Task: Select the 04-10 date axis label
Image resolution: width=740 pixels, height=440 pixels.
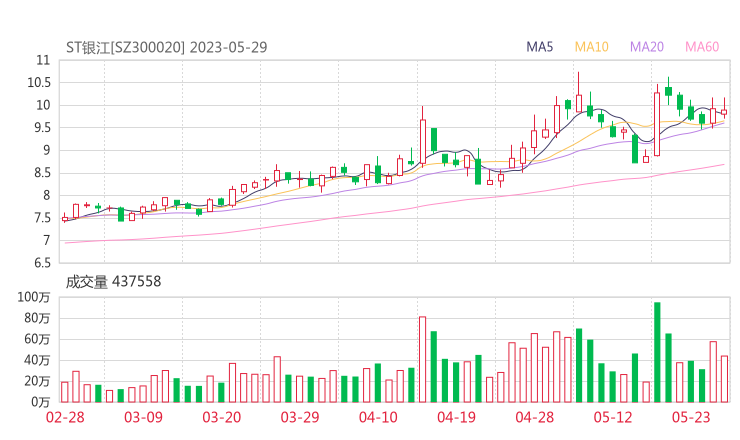Action: pyautogui.click(x=378, y=418)
